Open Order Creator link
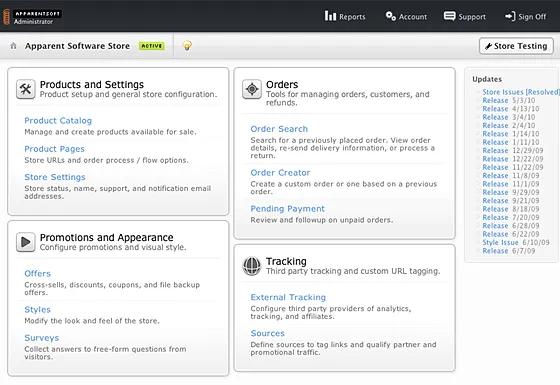The image size is (560, 385). click(x=280, y=173)
